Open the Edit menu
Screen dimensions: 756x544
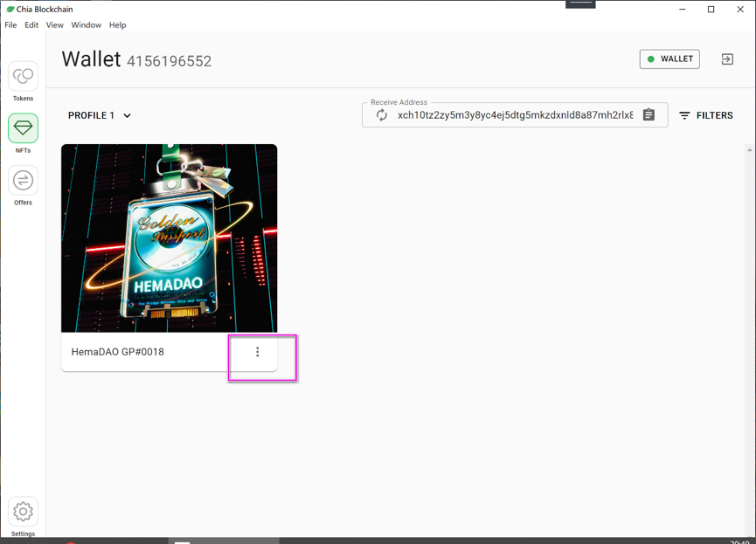tap(31, 25)
